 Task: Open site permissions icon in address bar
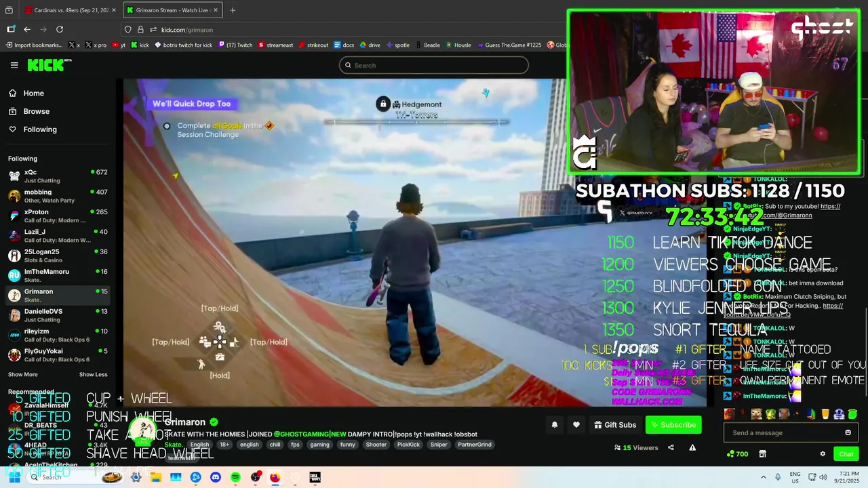tap(153, 29)
